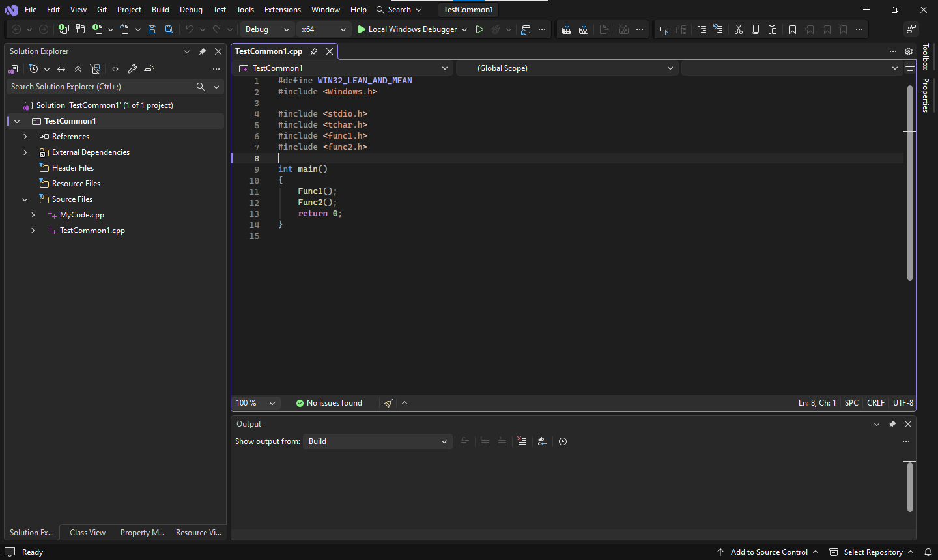Expand the MyCode.cpp tree item
The width and height of the screenshot is (938, 560).
tap(33, 215)
